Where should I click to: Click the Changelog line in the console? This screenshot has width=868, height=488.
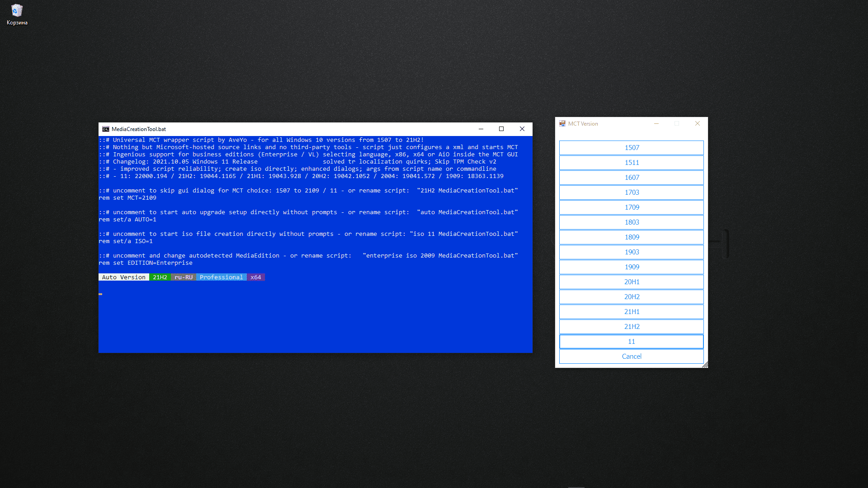click(297, 162)
